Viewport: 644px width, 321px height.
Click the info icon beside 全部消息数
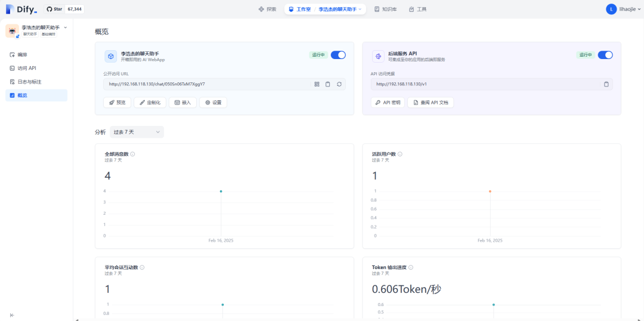132,154
